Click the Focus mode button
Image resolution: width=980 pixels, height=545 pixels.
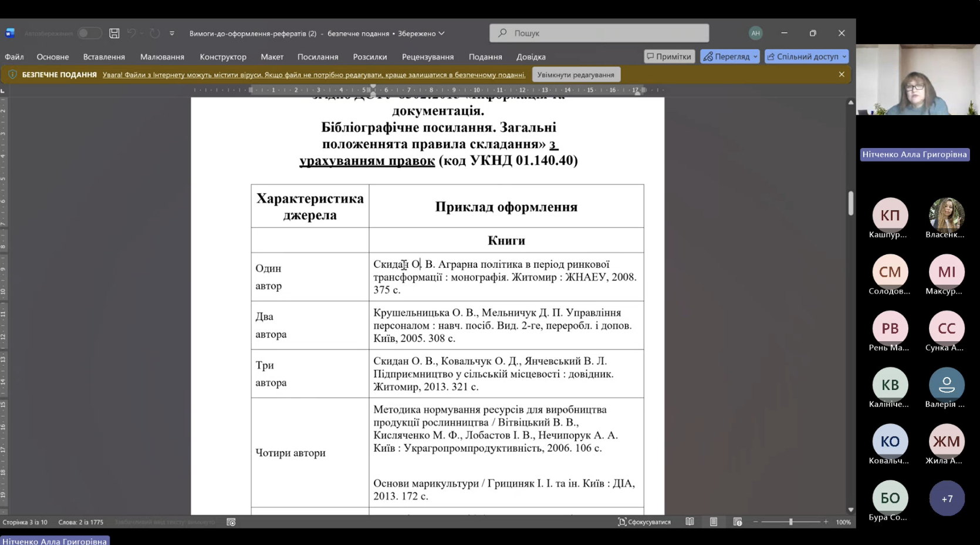click(644, 522)
